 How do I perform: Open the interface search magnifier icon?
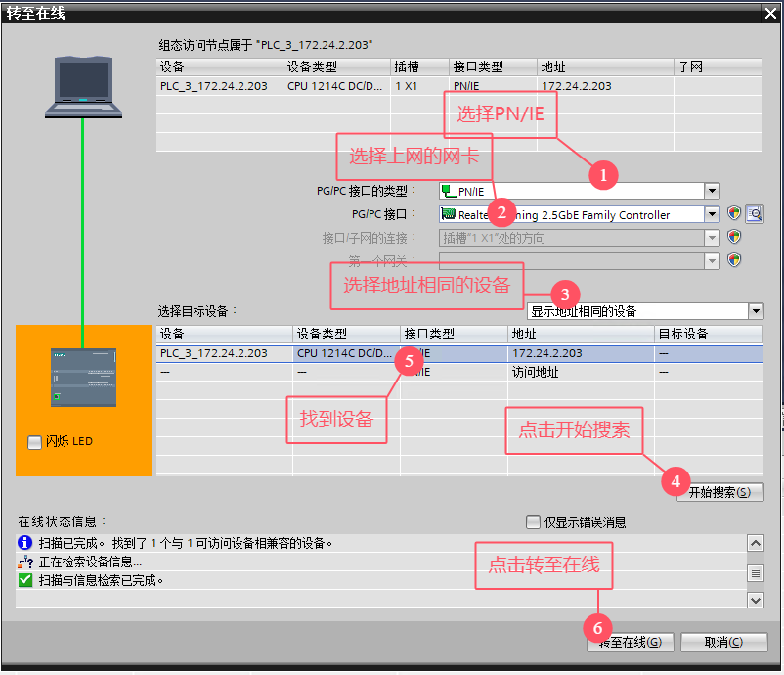point(755,214)
